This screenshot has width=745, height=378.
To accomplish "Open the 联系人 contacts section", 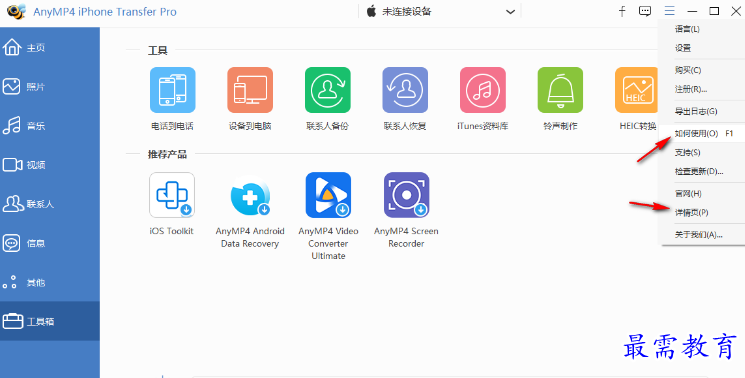I will click(x=50, y=204).
